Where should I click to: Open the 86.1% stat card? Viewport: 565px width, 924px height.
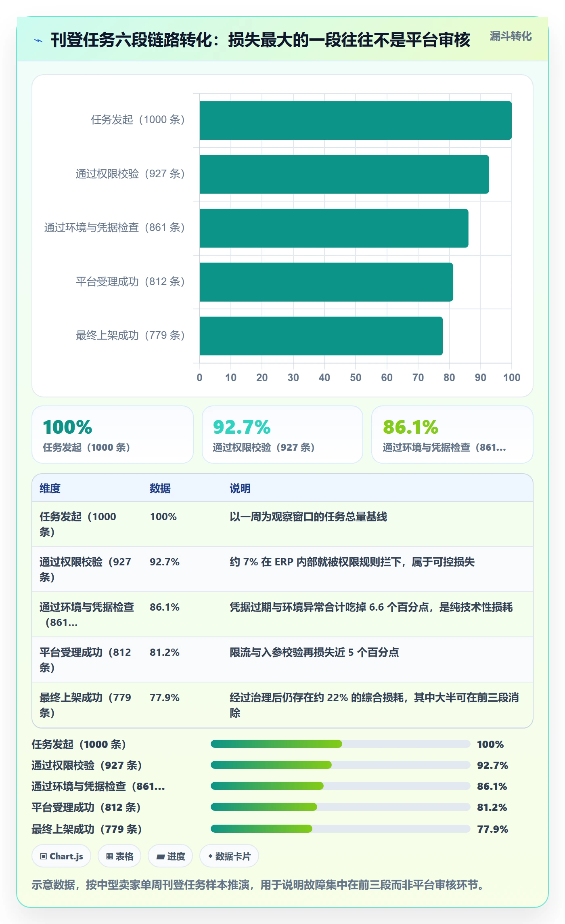pos(452,435)
